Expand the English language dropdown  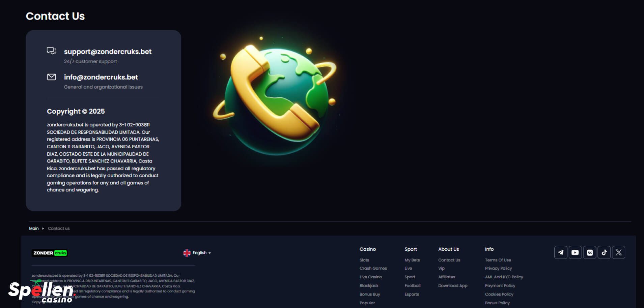pyautogui.click(x=201, y=253)
